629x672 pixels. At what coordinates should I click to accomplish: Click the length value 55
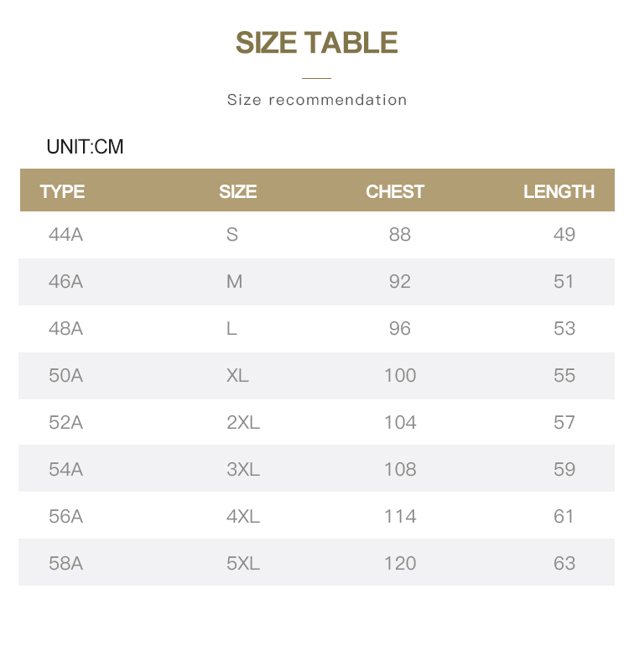[564, 376]
